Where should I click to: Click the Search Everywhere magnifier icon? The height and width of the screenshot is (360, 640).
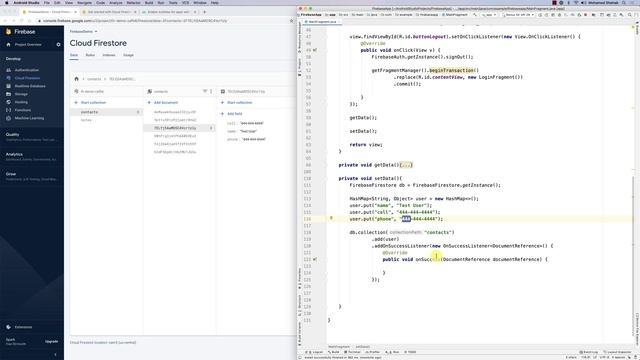click(x=630, y=15)
